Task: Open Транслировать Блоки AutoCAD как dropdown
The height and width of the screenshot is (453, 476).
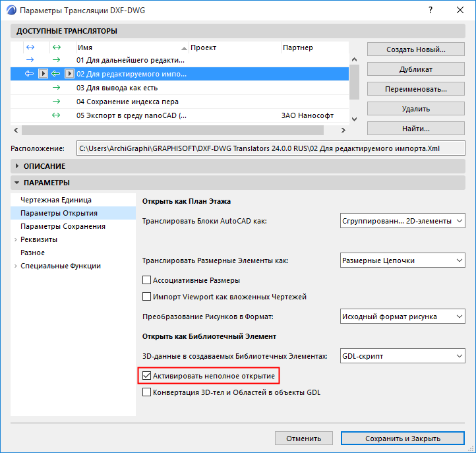Action: 403,221
